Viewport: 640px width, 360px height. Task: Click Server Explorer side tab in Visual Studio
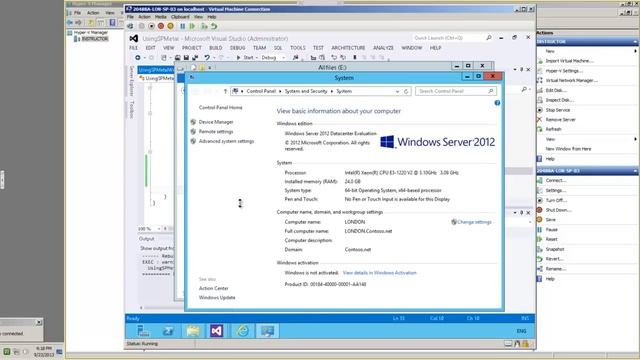tap(131, 81)
